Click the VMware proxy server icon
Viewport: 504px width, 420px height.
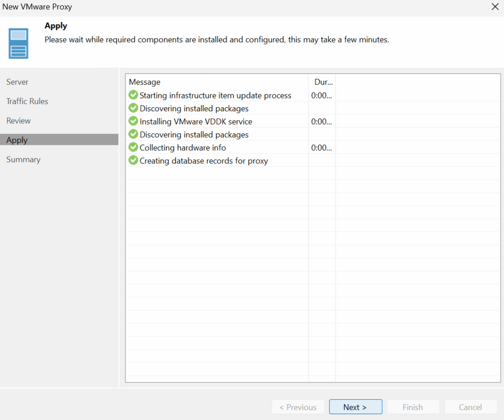click(18, 43)
